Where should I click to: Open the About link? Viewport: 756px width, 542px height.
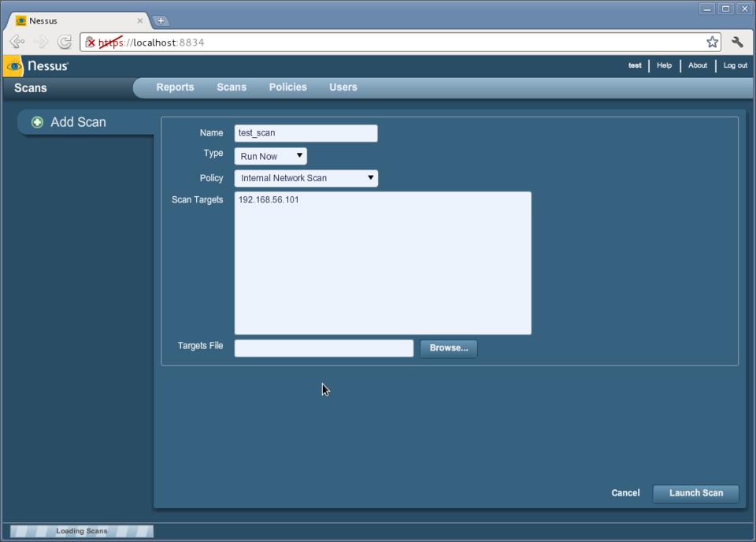(698, 65)
